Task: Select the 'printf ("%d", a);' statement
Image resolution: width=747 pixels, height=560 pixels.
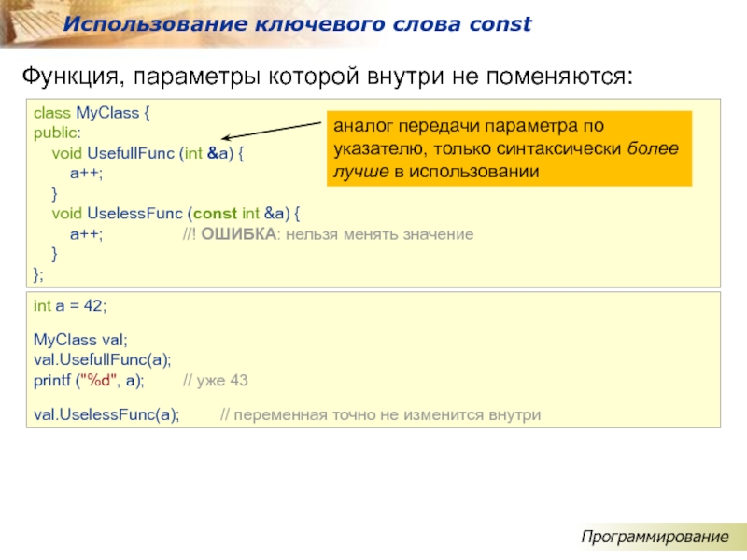Action: [x=89, y=381]
